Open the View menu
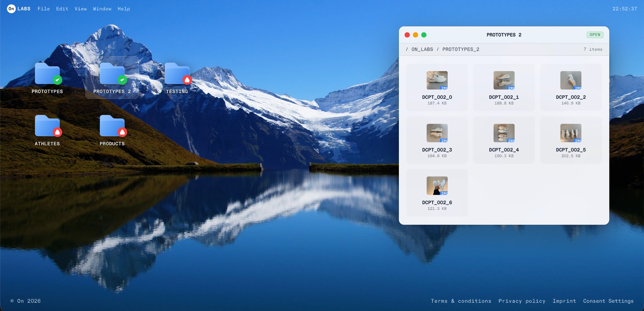The width and height of the screenshot is (644, 311). [x=81, y=9]
